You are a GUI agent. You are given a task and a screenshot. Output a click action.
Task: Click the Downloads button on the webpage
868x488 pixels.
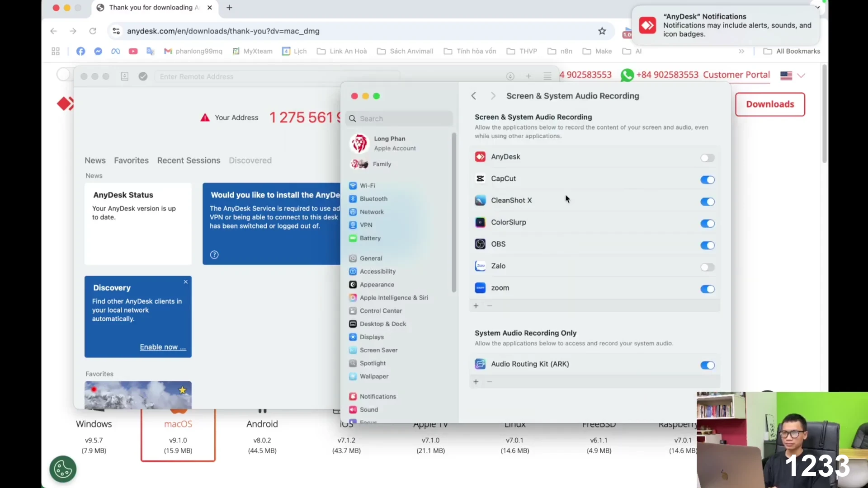pyautogui.click(x=770, y=104)
